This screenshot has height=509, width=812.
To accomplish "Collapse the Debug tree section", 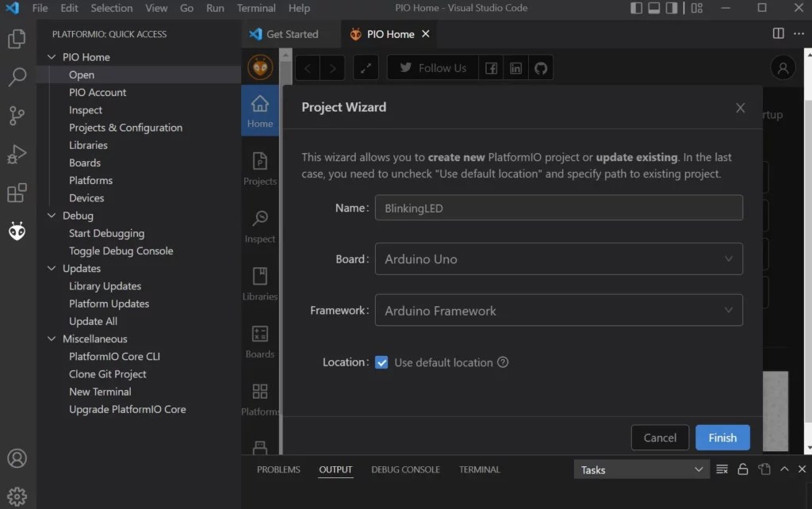I will click(x=52, y=216).
